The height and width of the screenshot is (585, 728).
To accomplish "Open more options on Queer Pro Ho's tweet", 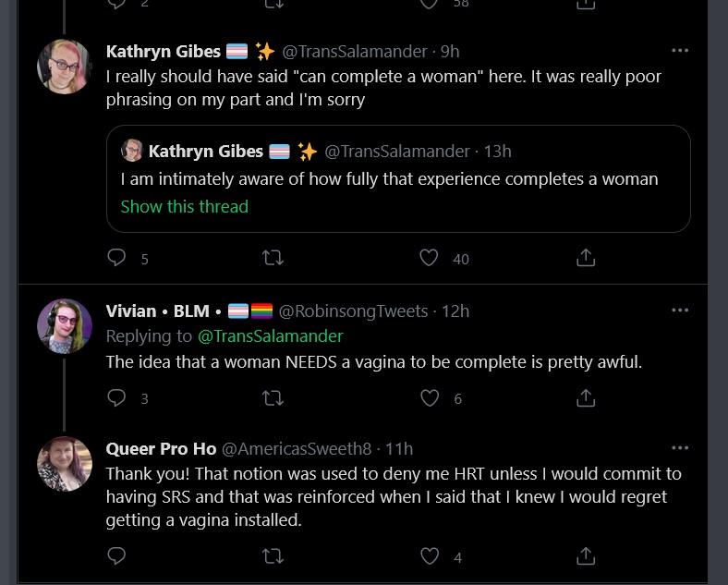I will point(680,448).
